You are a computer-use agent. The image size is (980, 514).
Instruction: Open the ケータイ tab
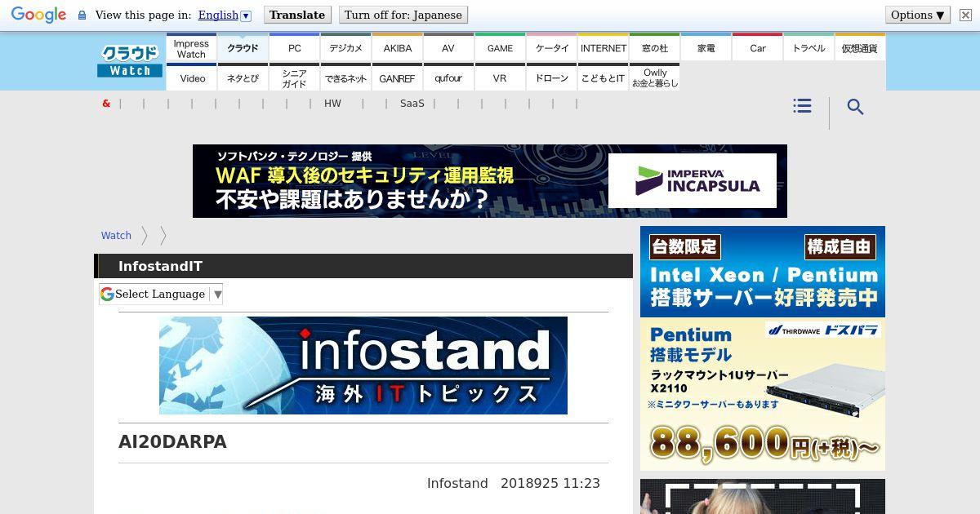(x=552, y=48)
